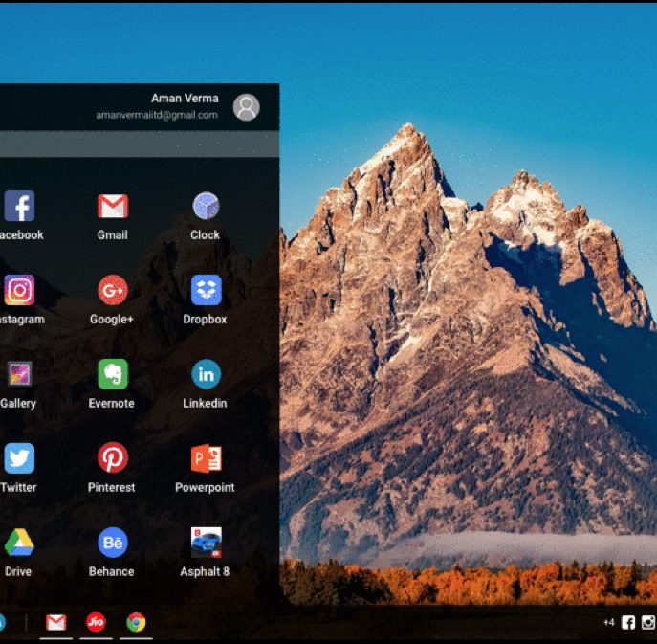Open the Evernote app

coord(112,374)
